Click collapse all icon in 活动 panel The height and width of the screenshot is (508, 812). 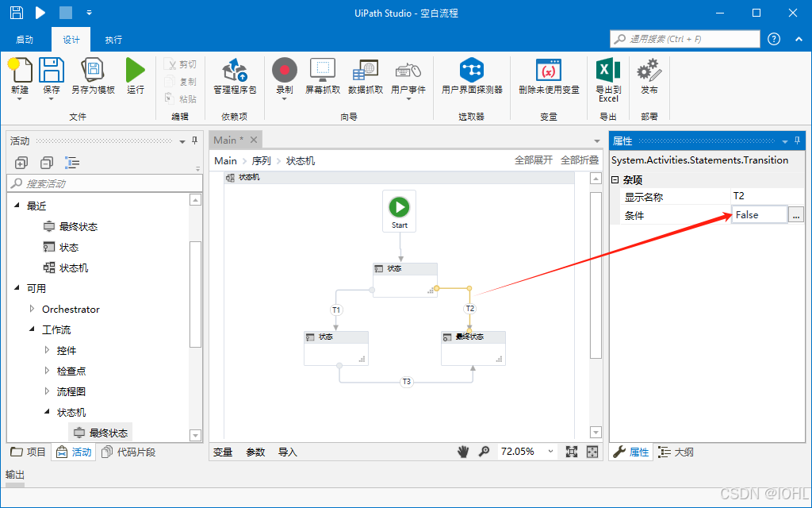pos(47,163)
